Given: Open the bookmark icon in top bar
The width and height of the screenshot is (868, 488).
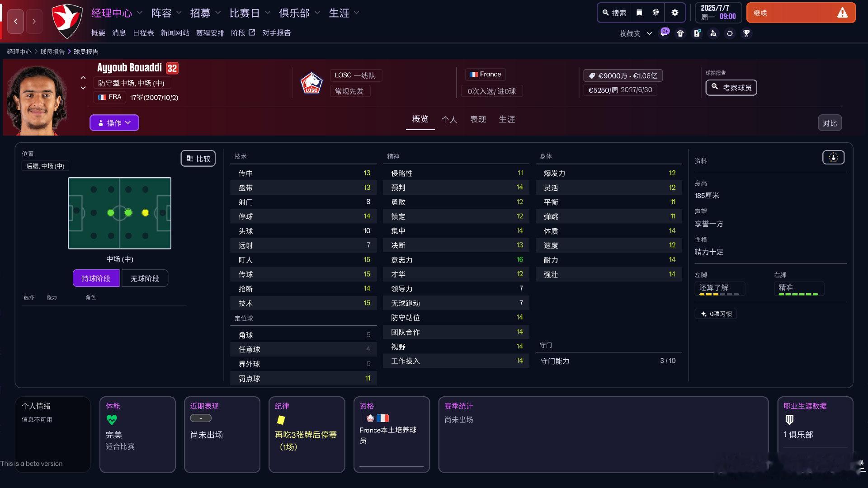Looking at the screenshot, I should 639,13.
